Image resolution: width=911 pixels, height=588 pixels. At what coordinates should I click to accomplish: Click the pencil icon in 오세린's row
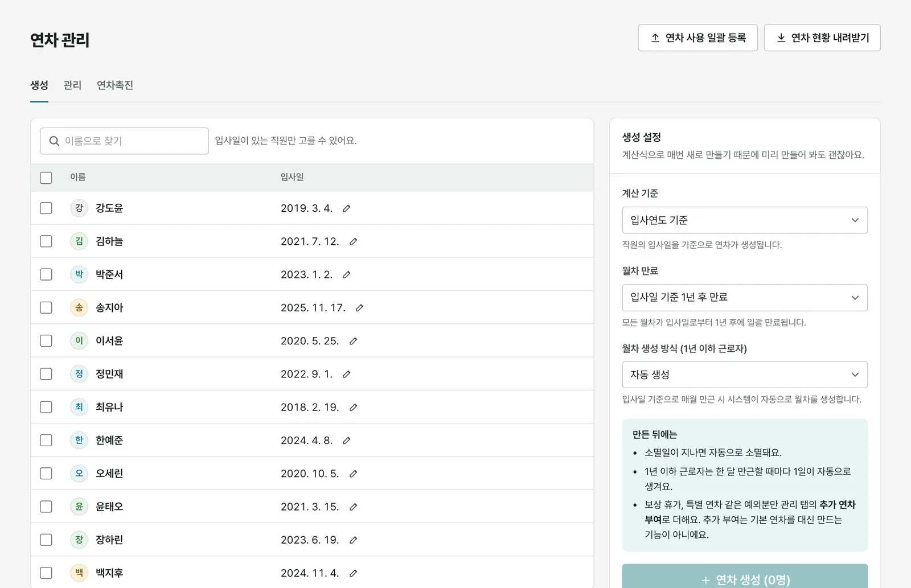click(353, 474)
